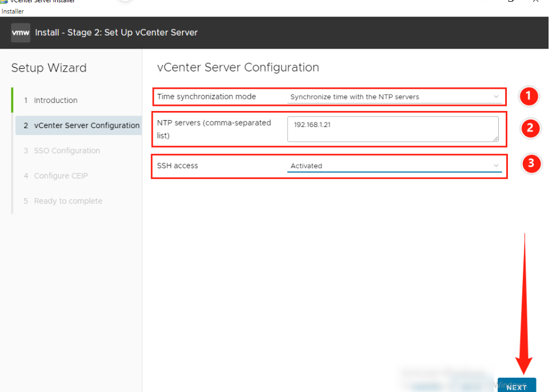Click red callout badge number 2
552x392 pixels.
[529, 129]
